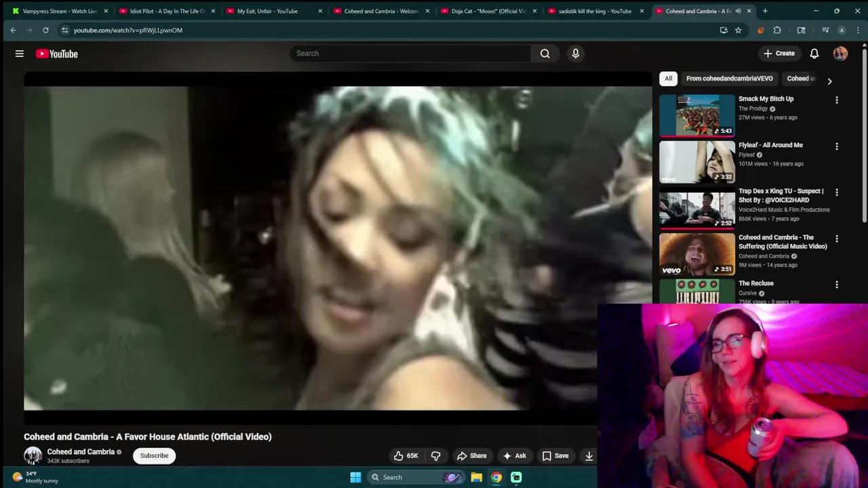Open the like count 65K
Screen dimensions: 868x488
click(412, 455)
